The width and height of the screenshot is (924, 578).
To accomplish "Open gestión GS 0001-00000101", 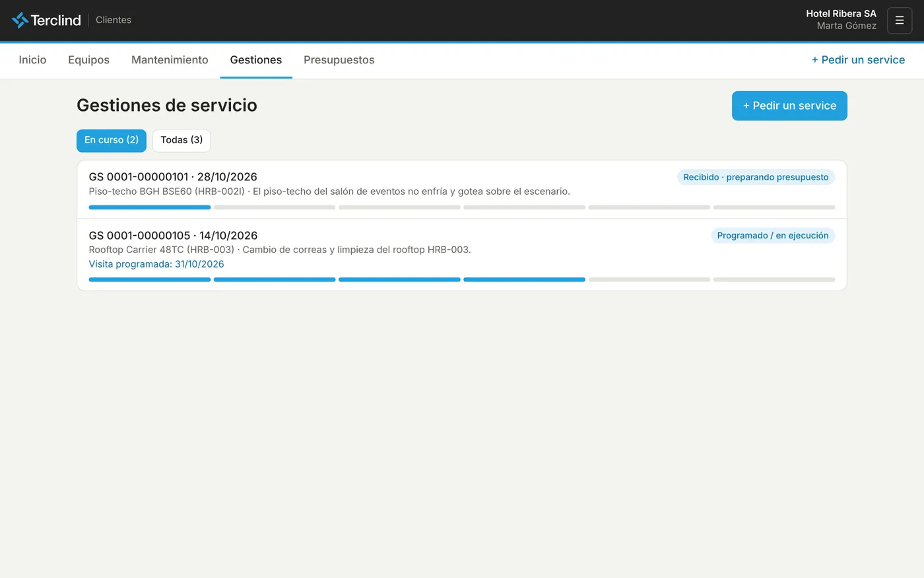I will [x=462, y=190].
